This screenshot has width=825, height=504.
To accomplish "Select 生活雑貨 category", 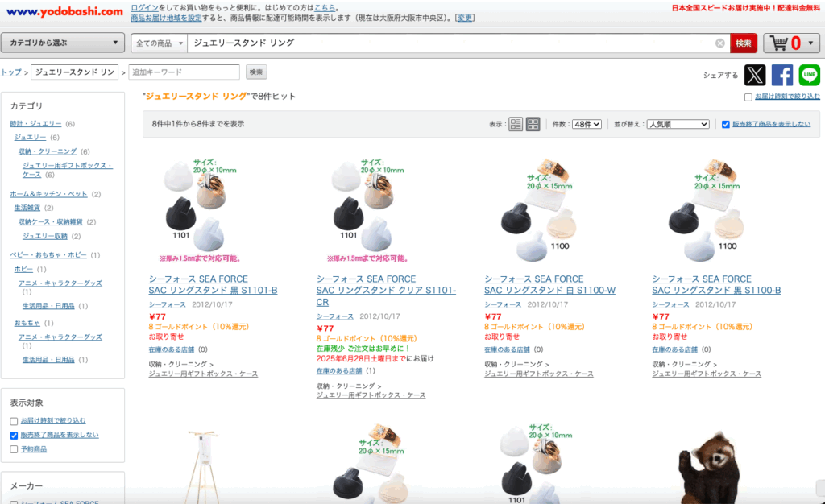I will coord(27,208).
